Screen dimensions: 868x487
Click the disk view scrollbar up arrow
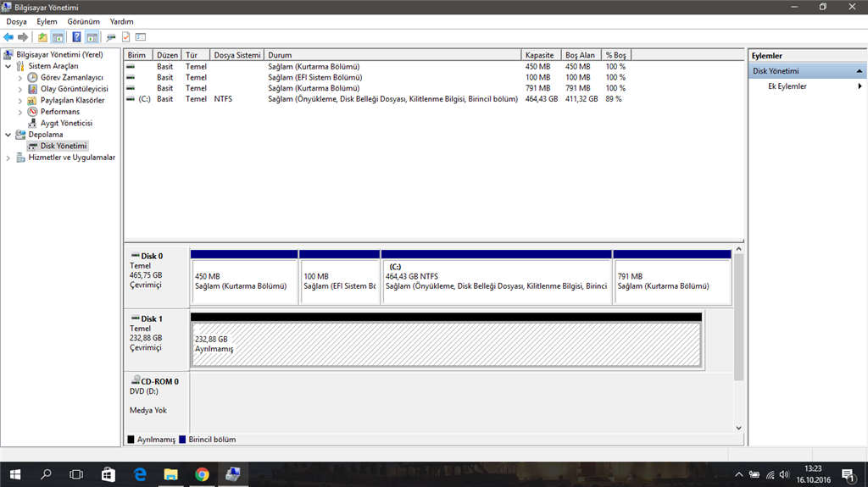(738, 250)
